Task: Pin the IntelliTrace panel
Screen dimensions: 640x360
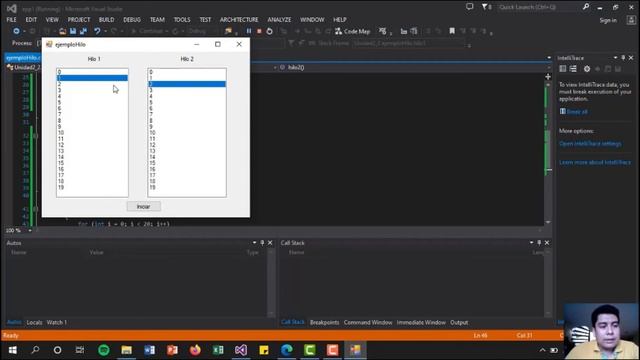Action: point(623,58)
